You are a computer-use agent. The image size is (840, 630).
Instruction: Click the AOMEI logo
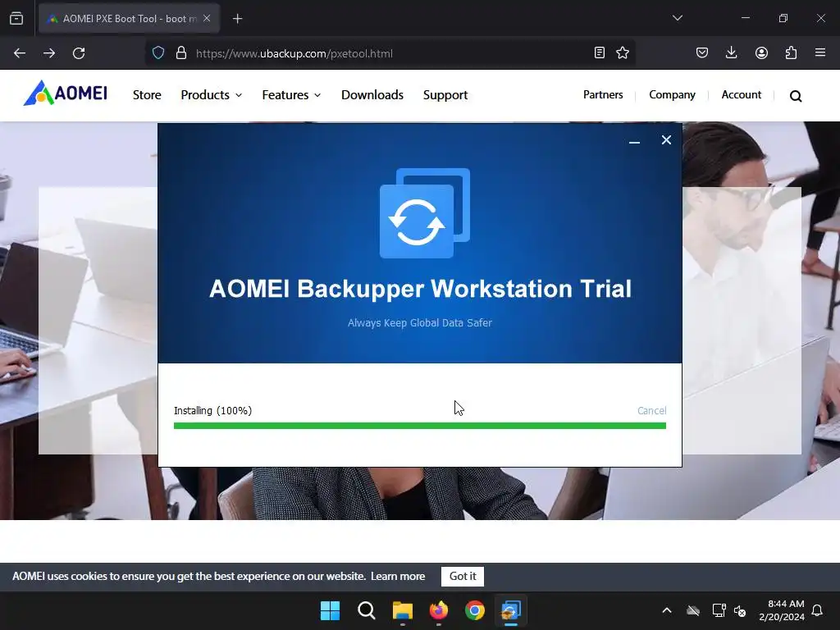coord(66,94)
